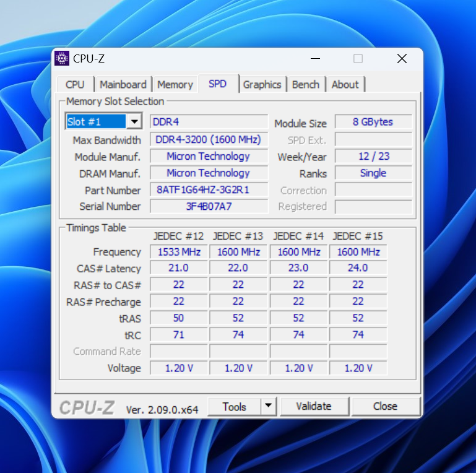Viewport: 476px width, 473px height.
Task: Click the JEDEC #12 column header
Action: (x=178, y=236)
